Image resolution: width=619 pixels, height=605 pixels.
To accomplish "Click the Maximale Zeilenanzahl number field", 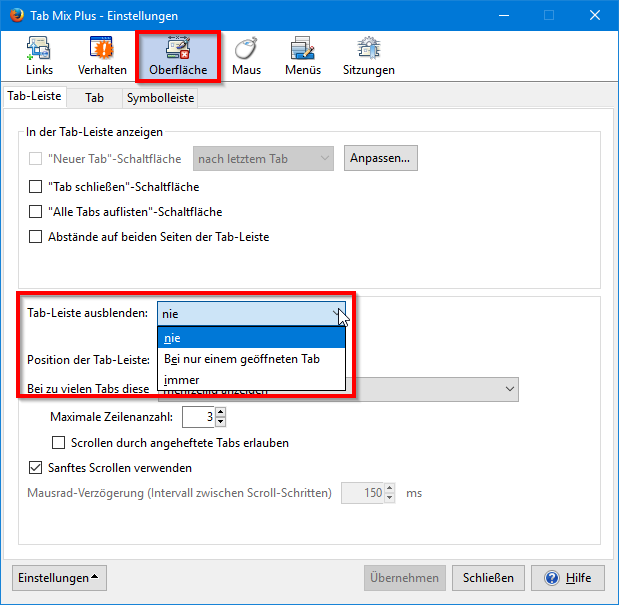I will (x=198, y=417).
